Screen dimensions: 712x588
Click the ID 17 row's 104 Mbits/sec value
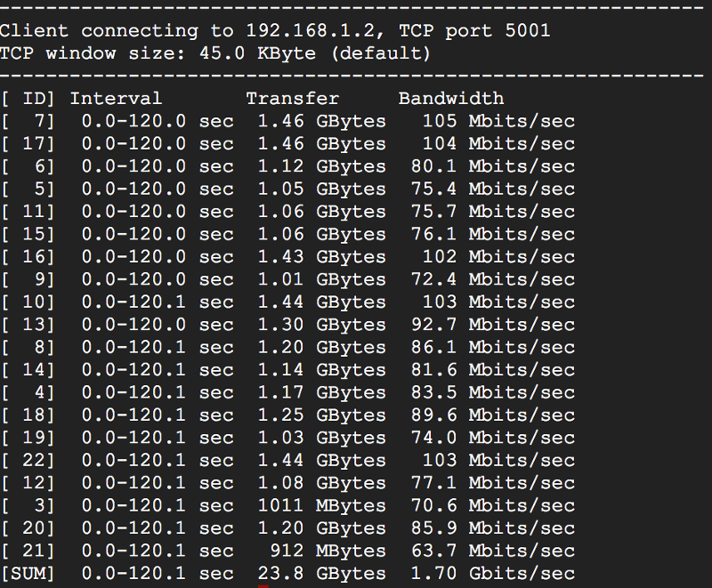point(498,144)
